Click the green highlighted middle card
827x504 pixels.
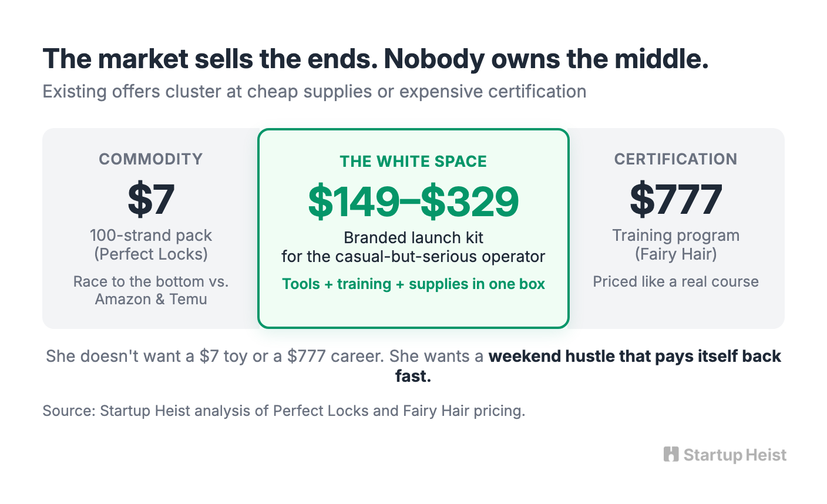click(x=413, y=229)
